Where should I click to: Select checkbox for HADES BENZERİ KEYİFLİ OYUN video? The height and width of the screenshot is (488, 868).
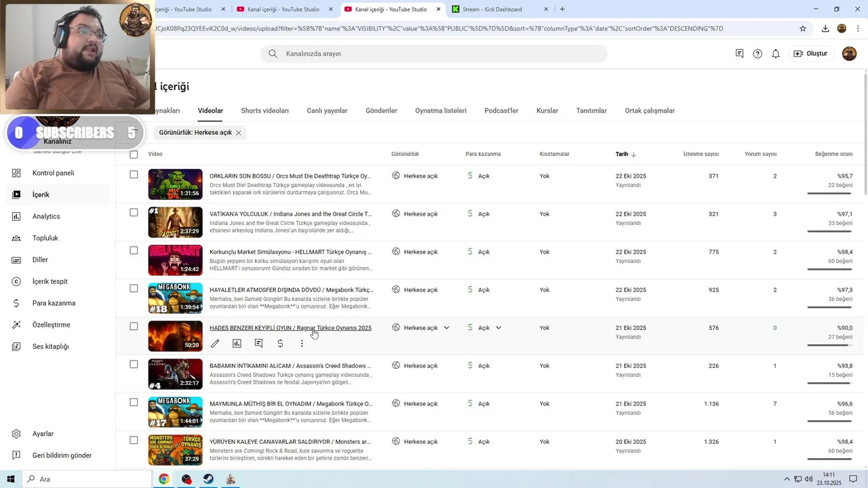[134, 327]
